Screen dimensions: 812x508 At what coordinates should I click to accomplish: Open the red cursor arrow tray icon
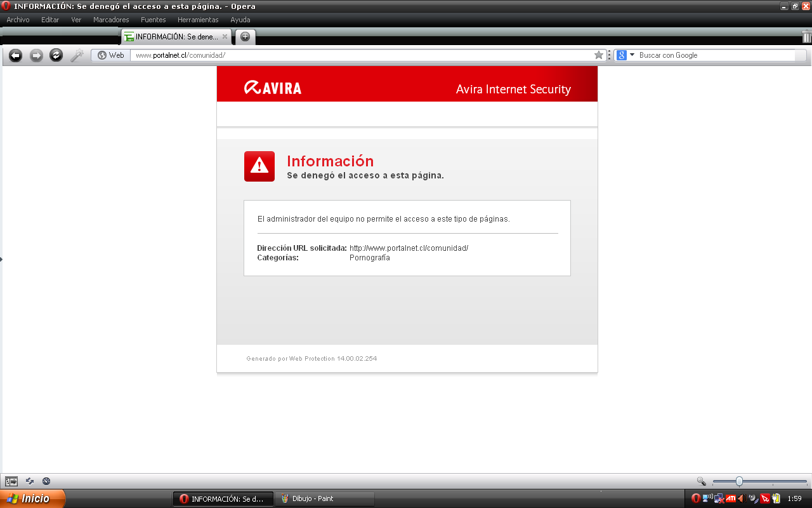(765, 498)
